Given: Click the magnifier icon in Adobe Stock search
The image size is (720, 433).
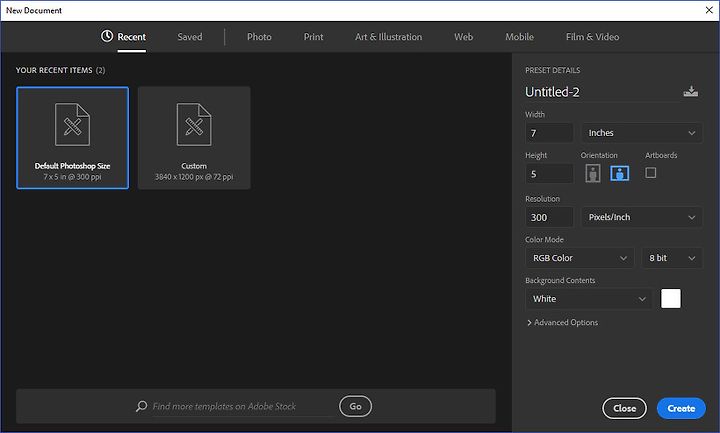Looking at the screenshot, I should [x=141, y=406].
